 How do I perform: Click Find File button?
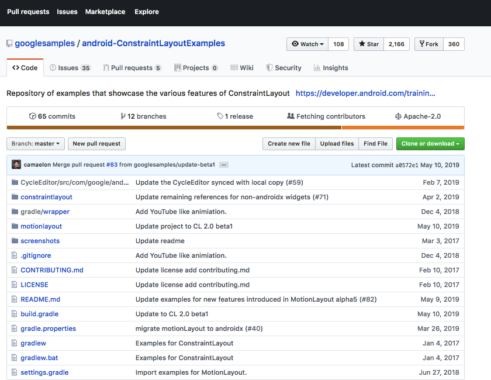tap(375, 144)
